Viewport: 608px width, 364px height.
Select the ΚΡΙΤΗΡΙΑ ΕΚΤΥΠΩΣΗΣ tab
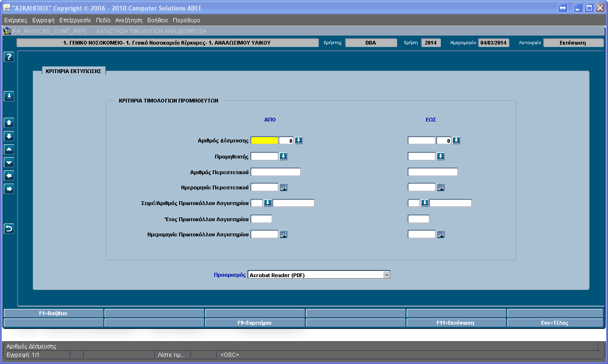tap(74, 70)
